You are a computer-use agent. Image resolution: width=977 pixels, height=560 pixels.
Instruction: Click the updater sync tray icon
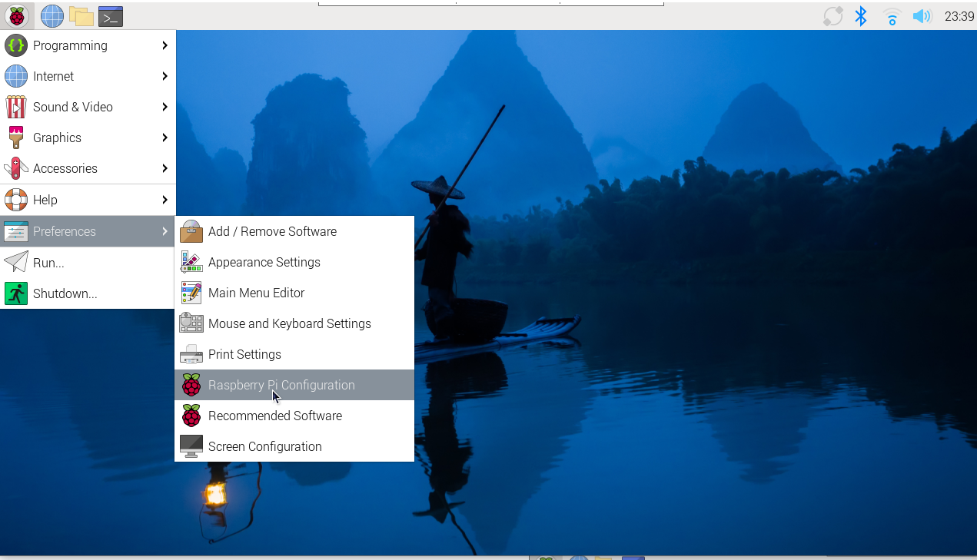[x=832, y=16]
